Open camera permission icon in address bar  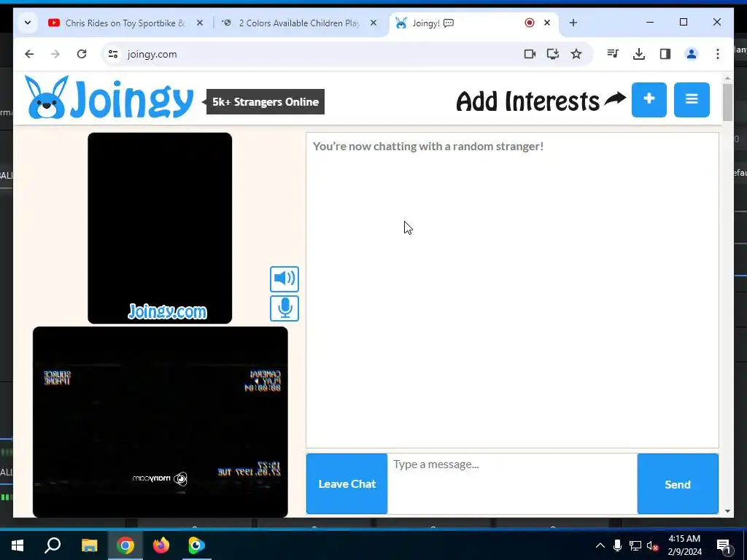click(x=530, y=54)
